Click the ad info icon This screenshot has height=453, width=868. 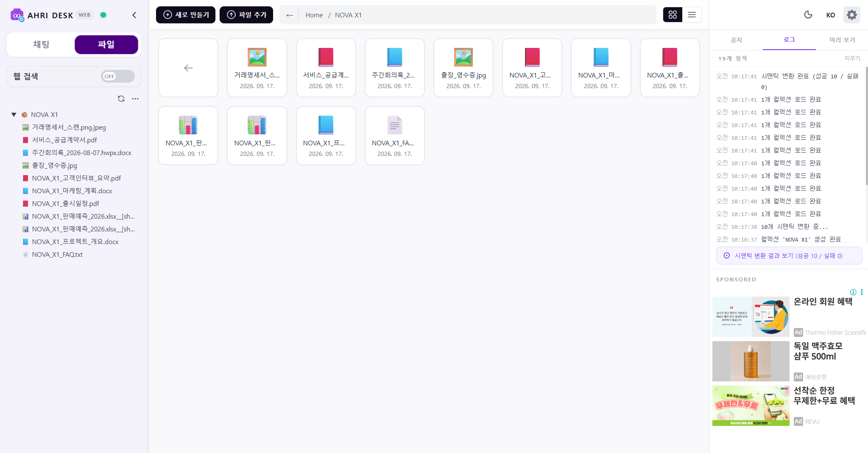pos(853,292)
